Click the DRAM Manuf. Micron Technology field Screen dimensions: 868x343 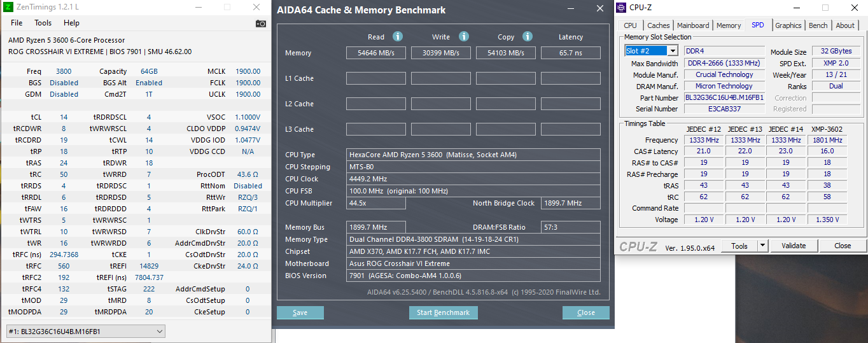click(x=725, y=86)
